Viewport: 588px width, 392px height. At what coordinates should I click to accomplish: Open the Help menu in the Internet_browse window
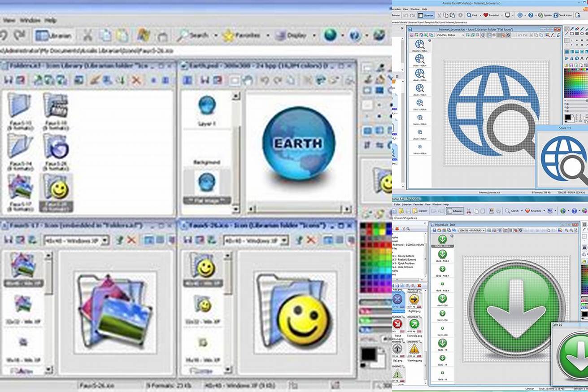[x=424, y=9]
